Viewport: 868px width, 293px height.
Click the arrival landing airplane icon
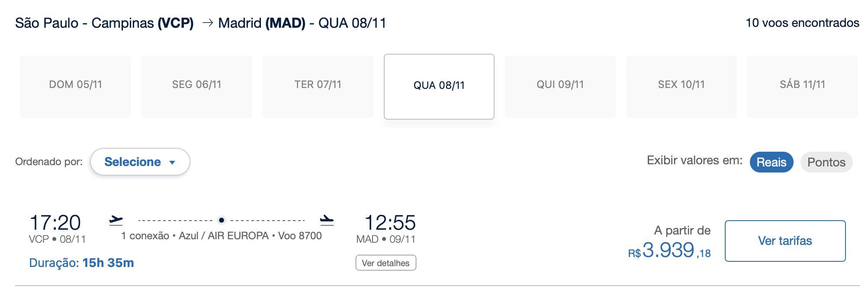pyautogui.click(x=327, y=220)
